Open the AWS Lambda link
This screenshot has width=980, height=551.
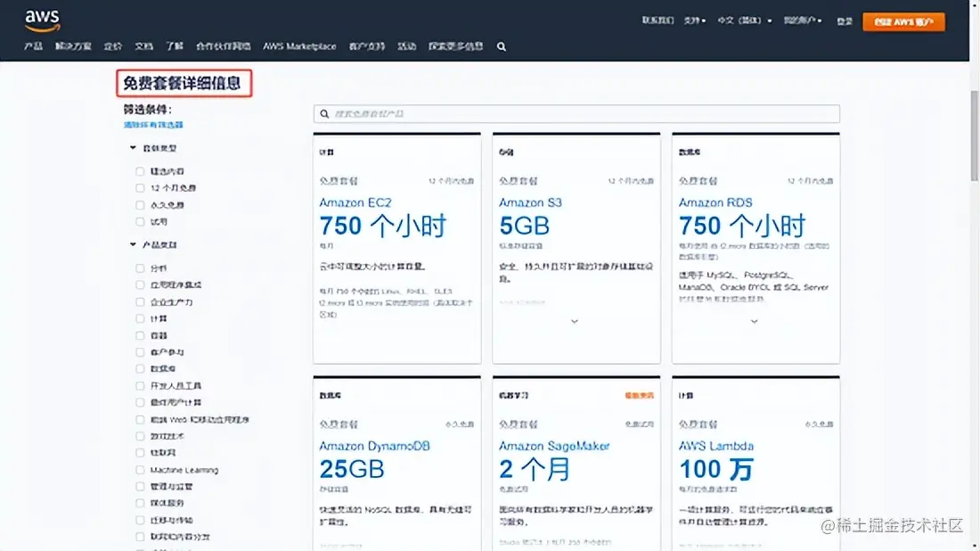coord(716,446)
